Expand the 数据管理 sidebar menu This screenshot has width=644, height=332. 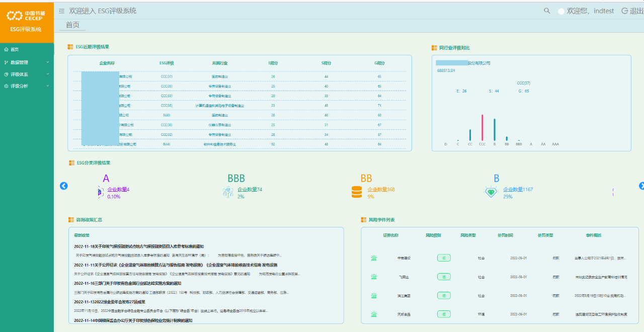tap(27, 62)
